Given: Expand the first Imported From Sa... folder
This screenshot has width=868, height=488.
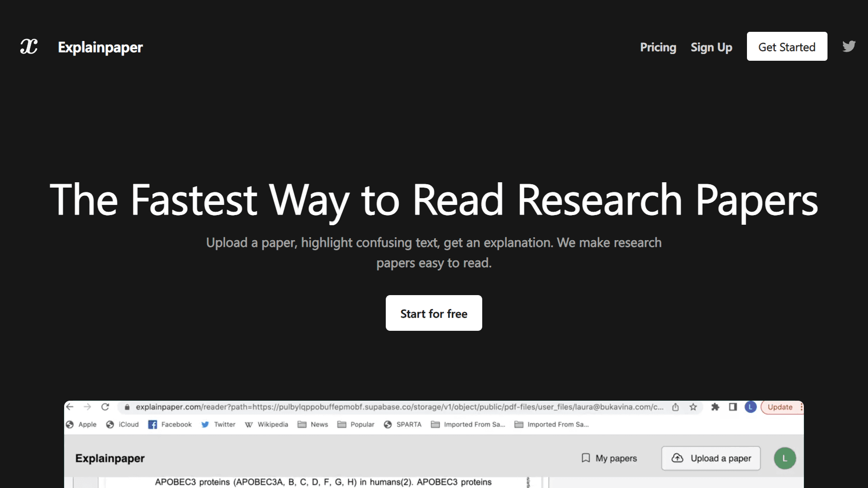Looking at the screenshot, I should 468,424.
